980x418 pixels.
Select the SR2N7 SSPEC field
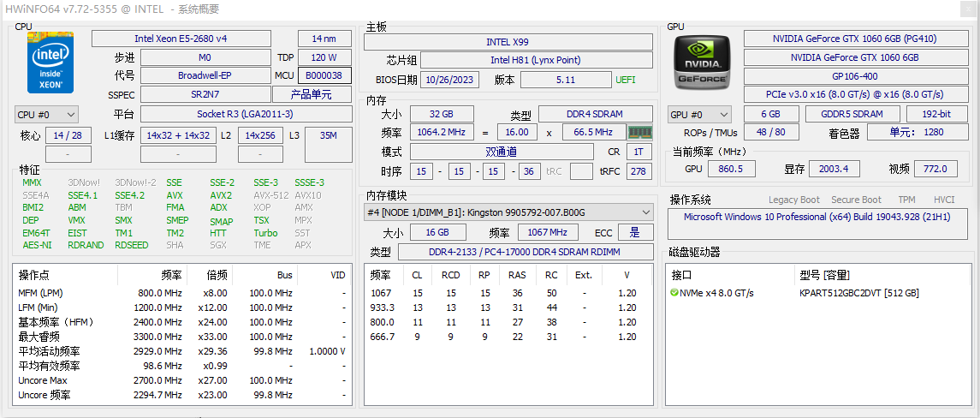point(205,94)
